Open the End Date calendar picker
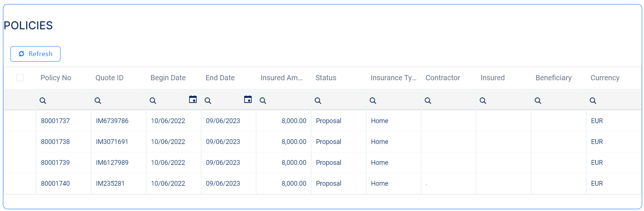This screenshot has height=211, width=644. (x=248, y=99)
